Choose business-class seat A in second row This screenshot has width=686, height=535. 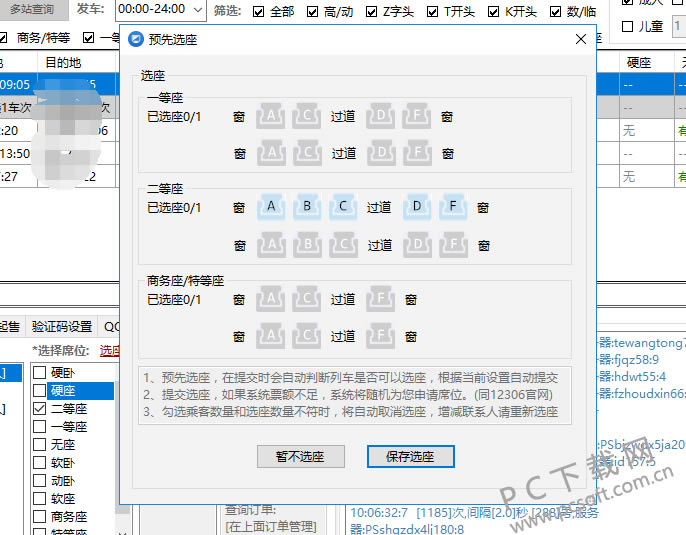[x=271, y=336]
